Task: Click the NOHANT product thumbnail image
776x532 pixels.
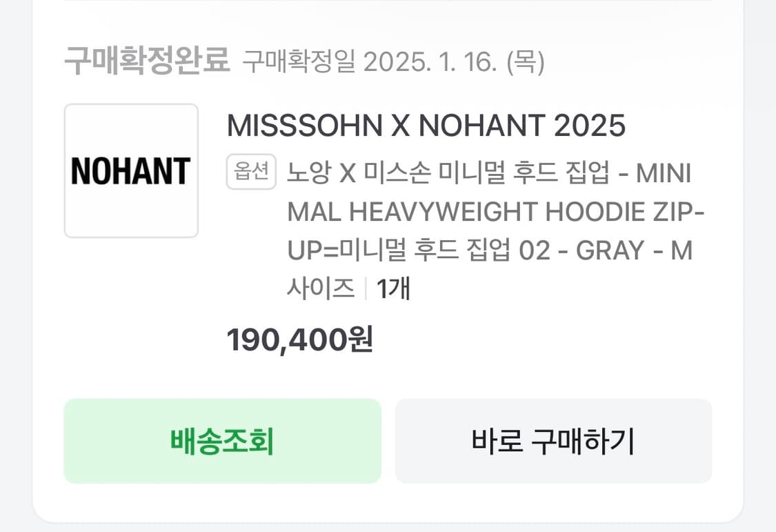Action: pos(131,171)
